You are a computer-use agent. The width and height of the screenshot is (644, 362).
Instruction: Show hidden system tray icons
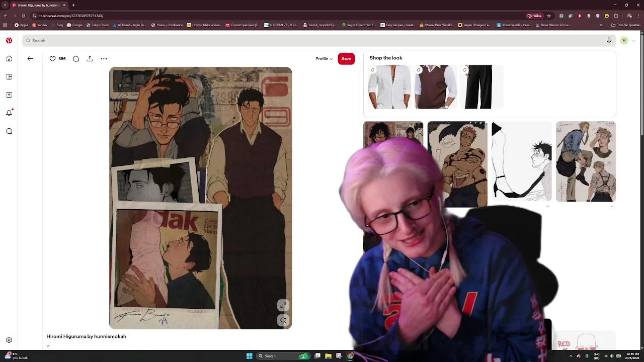(x=571, y=356)
